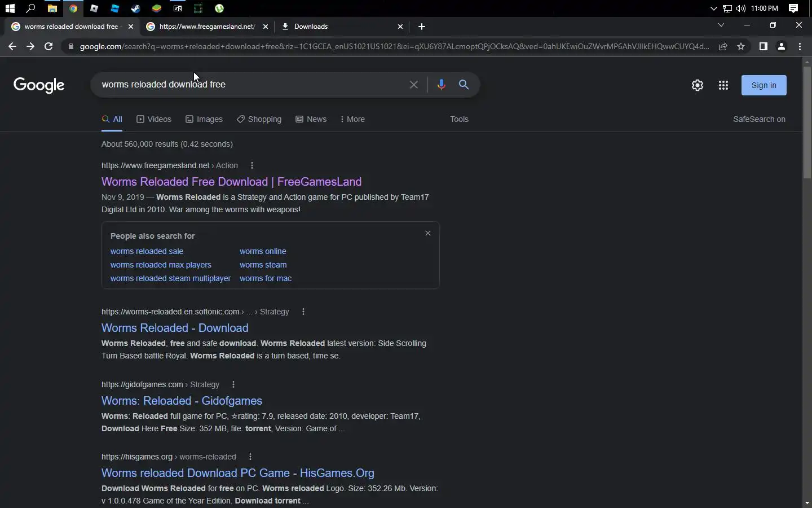Click the Sign in button
812x508 pixels.
pyautogui.click(x=764, y=85)
